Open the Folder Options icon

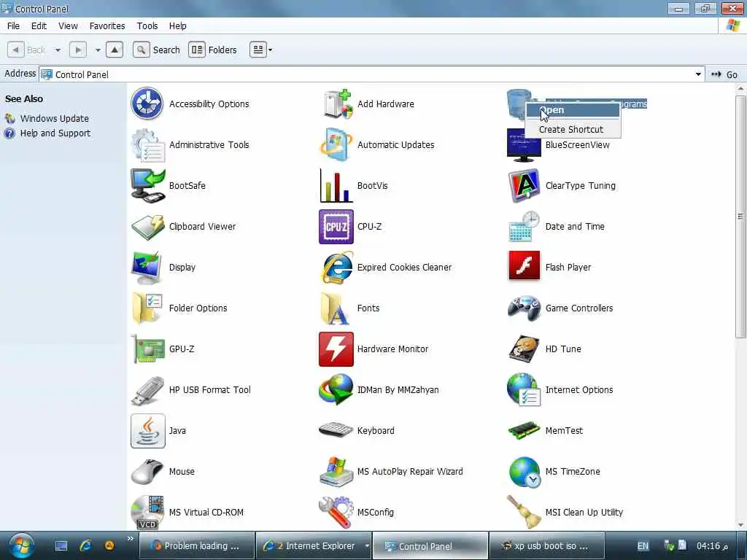click(x=147, y=308)
